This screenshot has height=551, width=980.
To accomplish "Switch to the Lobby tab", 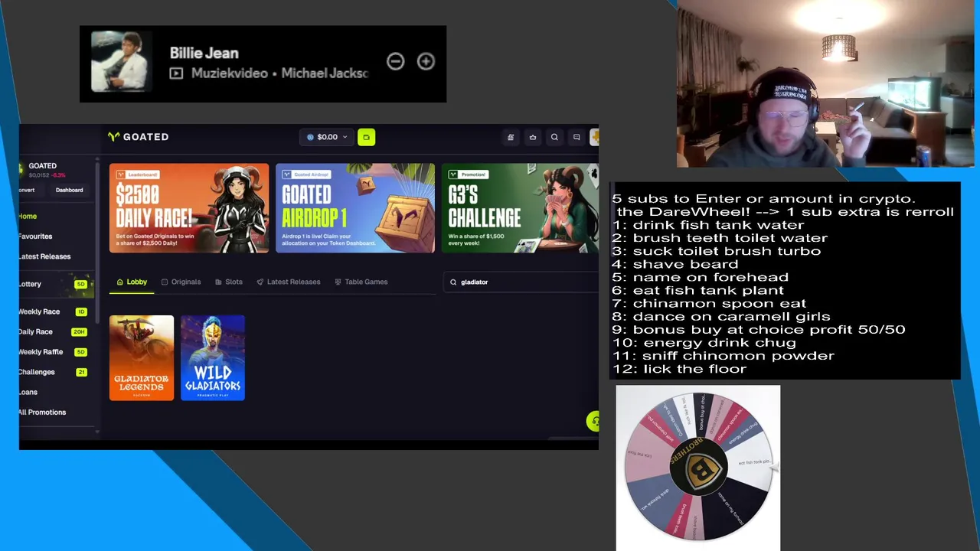I will point(132,282).
